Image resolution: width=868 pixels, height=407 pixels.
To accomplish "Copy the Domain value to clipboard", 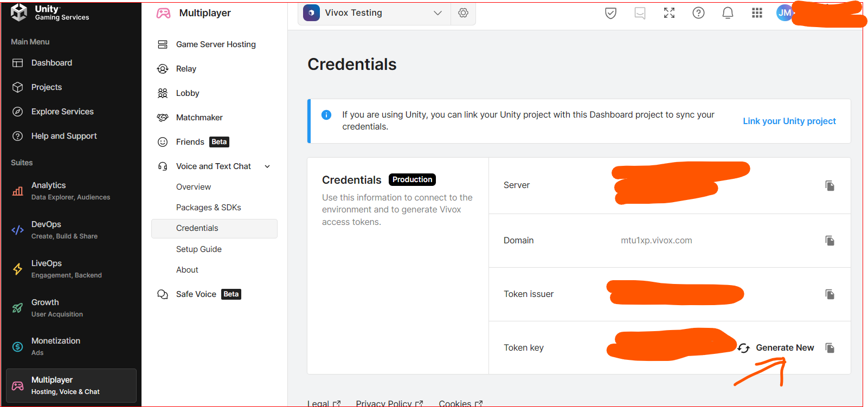I will click(x=830, y=241).
